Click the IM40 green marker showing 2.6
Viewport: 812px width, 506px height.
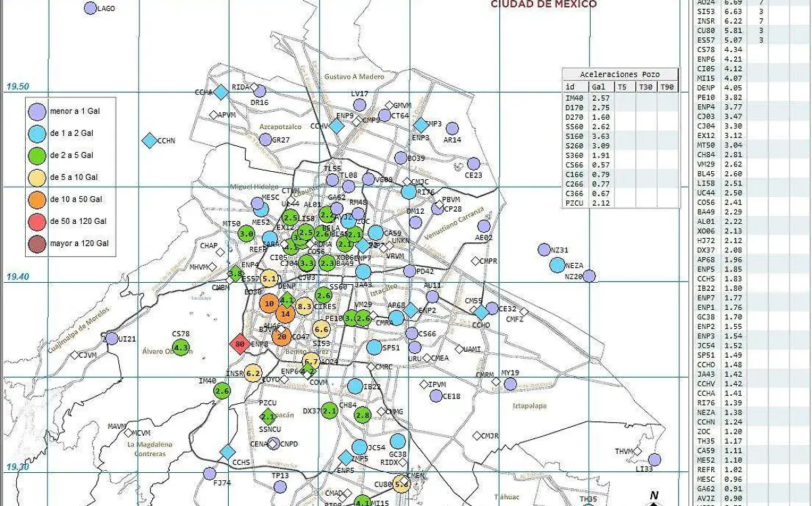[x=222, y=391]
